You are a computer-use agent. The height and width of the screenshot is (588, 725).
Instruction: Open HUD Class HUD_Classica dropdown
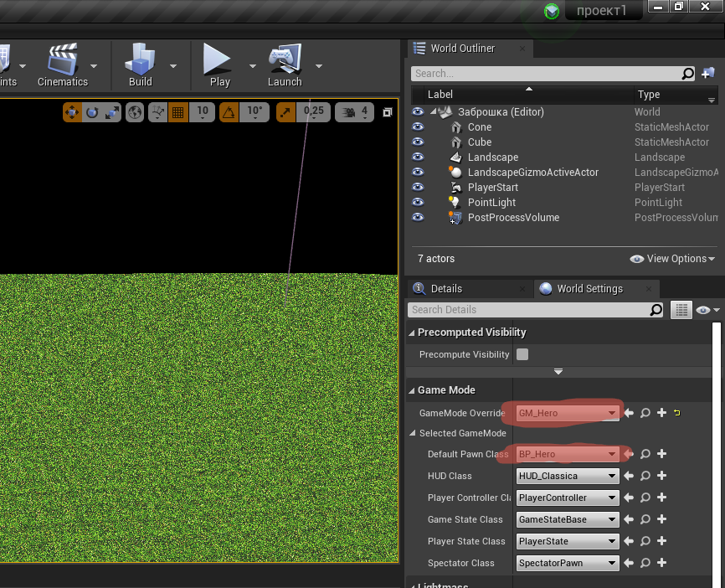[568, 476]
